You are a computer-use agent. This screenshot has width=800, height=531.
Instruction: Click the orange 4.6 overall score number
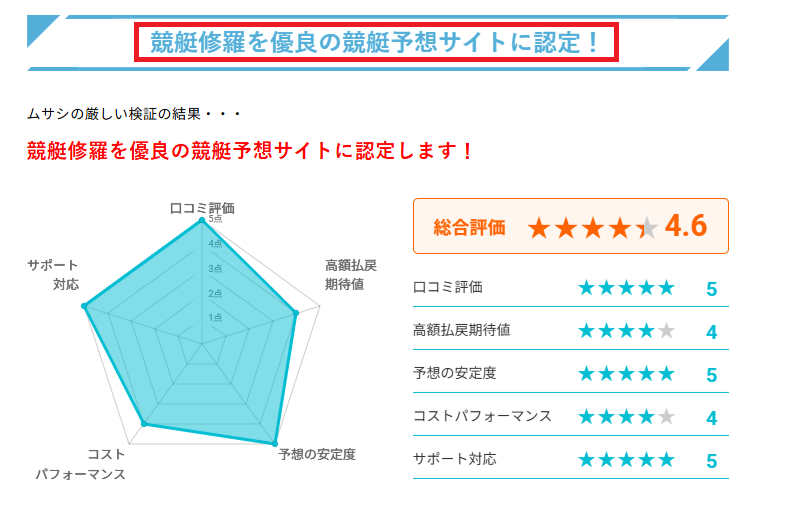point(686,225)
